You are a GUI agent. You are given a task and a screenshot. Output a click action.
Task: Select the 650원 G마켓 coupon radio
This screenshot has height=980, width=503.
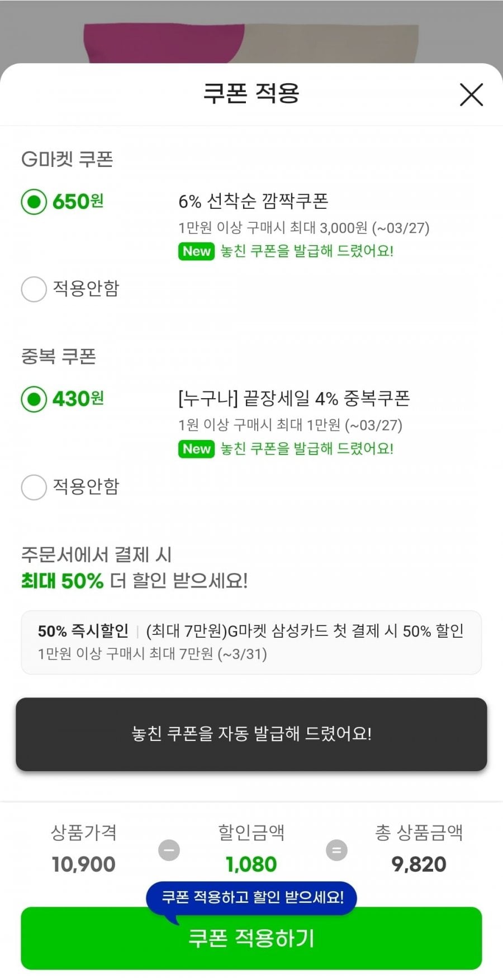34,202
